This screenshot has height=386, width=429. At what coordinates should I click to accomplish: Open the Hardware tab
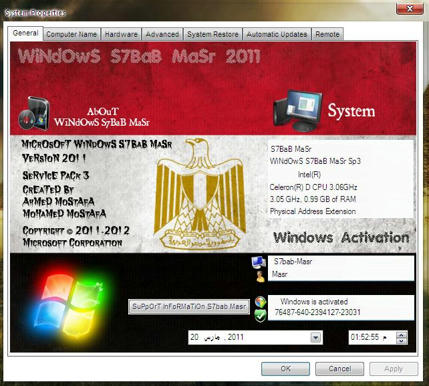tap(121, 34)
